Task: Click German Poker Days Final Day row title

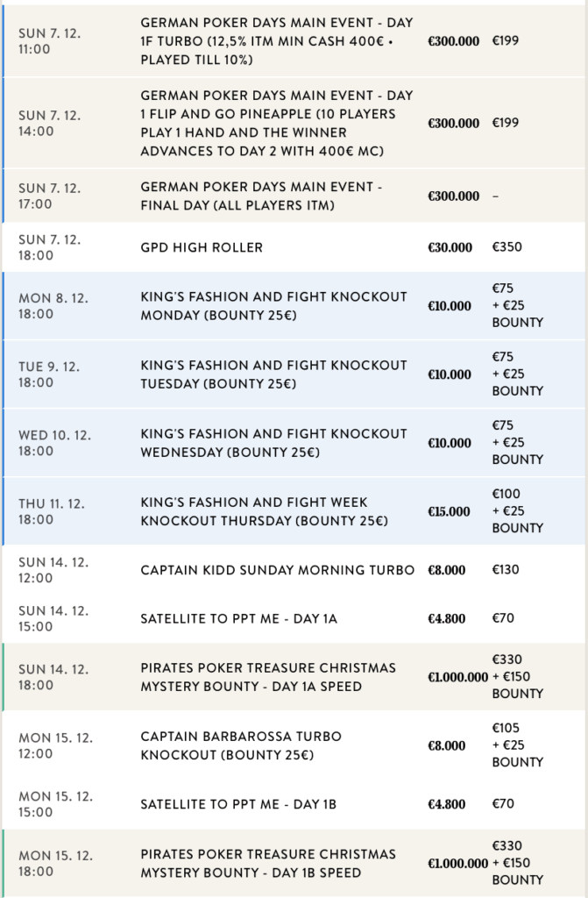Action: point(261,196)
